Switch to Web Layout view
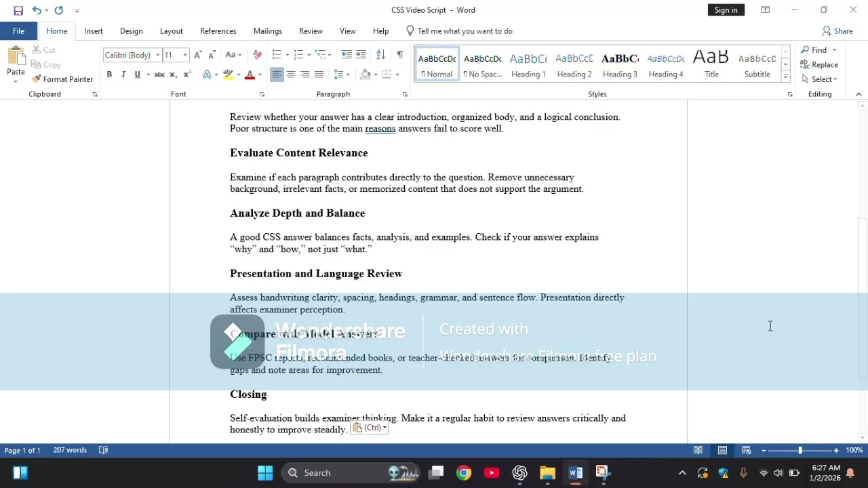Screen dimensions: 868x488 (746, 450)
